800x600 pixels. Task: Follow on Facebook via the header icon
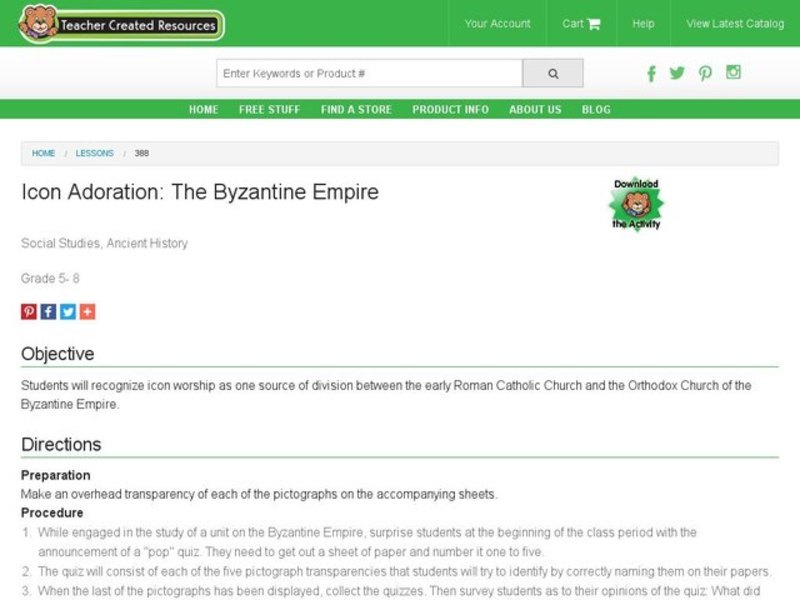click(652, 73)
